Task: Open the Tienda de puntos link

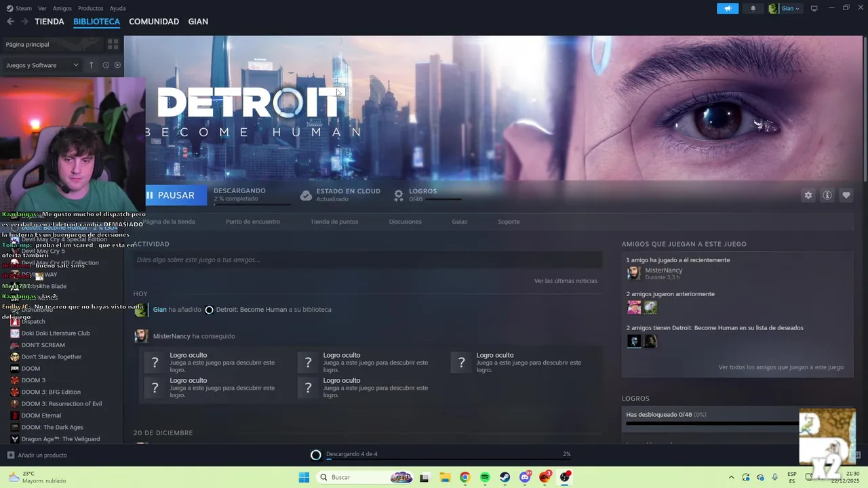Action: click(x=334, y=222)
